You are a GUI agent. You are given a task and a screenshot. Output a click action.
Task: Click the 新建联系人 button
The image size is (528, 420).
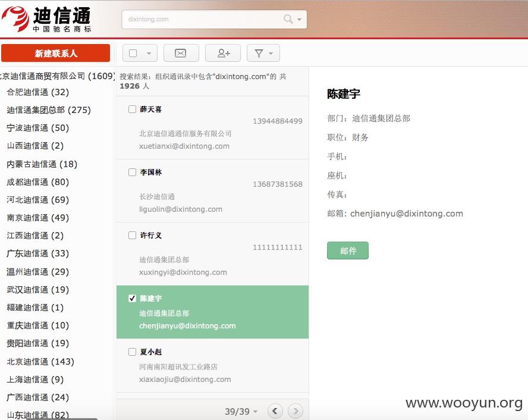[55, 53]
